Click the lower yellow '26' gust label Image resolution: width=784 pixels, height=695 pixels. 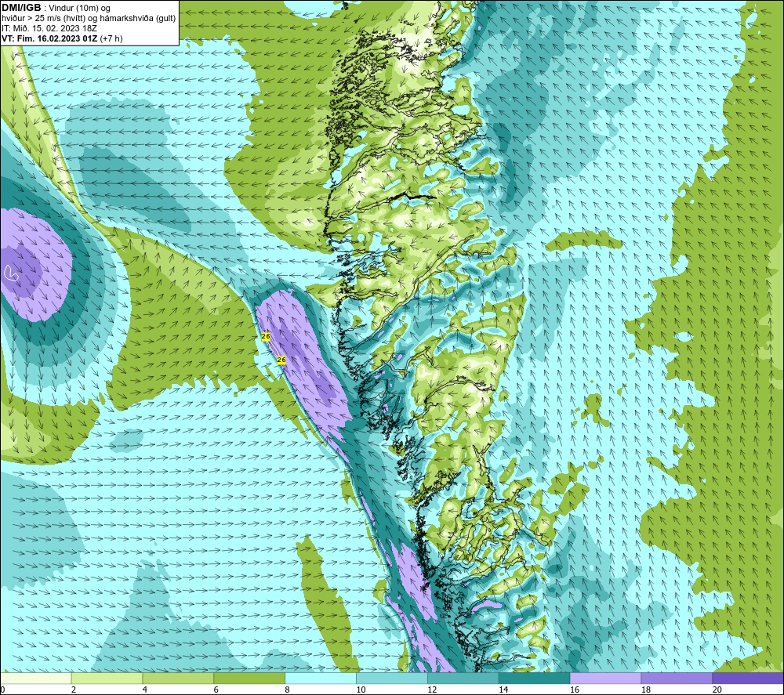point(281,360)
